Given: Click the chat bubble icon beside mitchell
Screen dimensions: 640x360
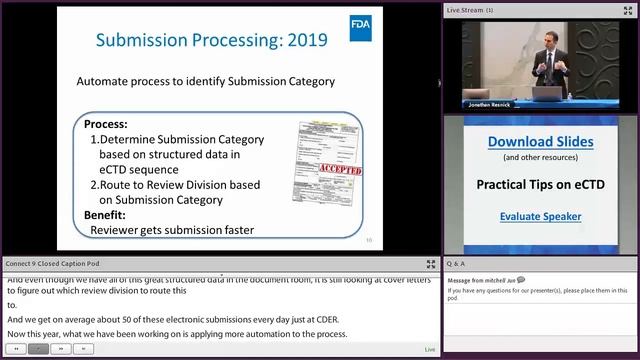Looking at the screenshot, I should point(521,280).
